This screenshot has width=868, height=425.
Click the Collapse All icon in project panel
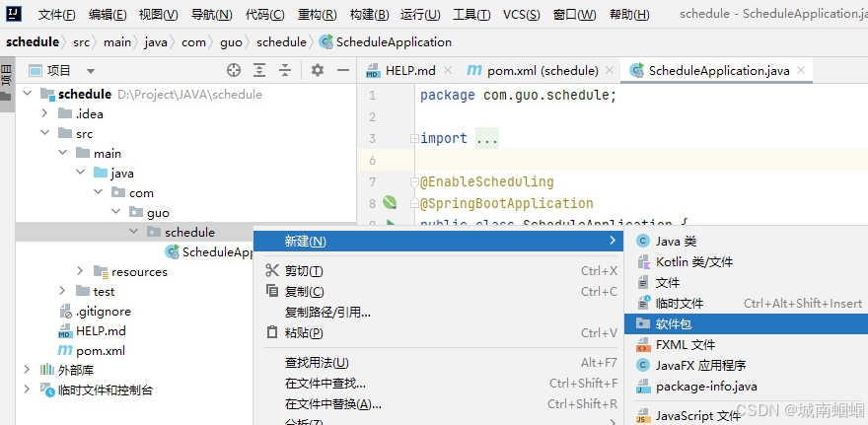pos(284,70)
